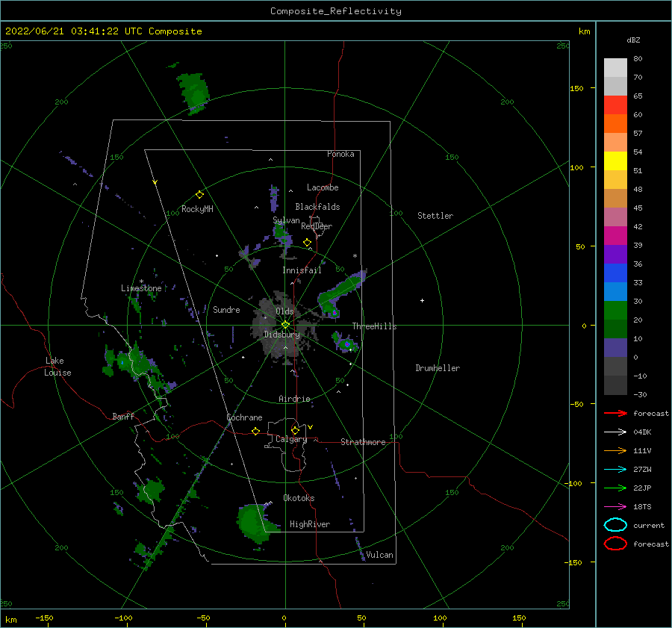672x628 pixels.
Task: Click the Innisfail town label
Action: [302, 270]
